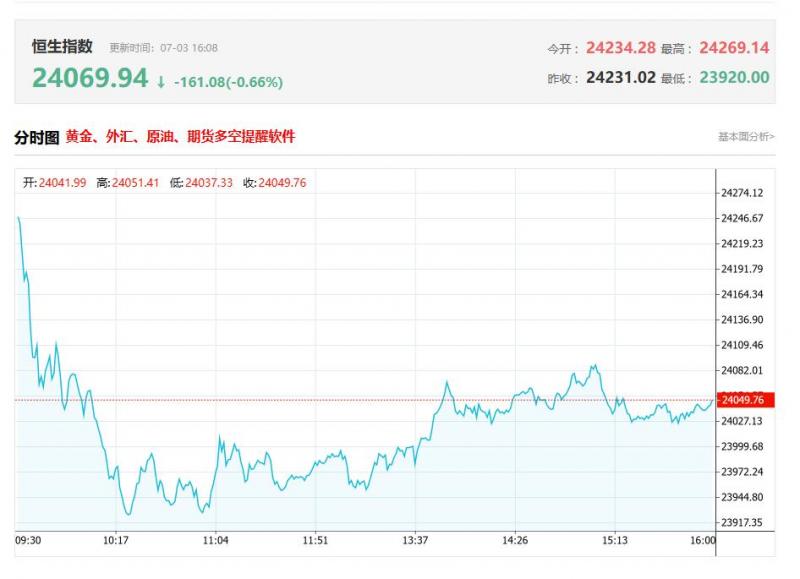
Task: Click the 24082.01 axis label
Action: pyautogui.click(x=742, y=370)
